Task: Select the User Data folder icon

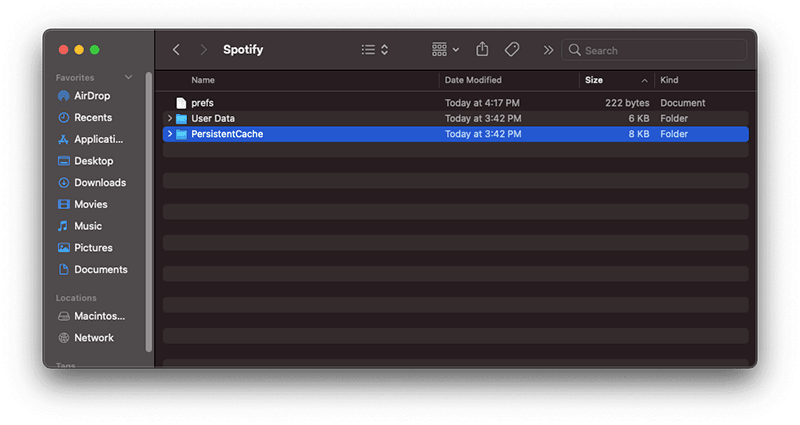Action: (181, 119)
